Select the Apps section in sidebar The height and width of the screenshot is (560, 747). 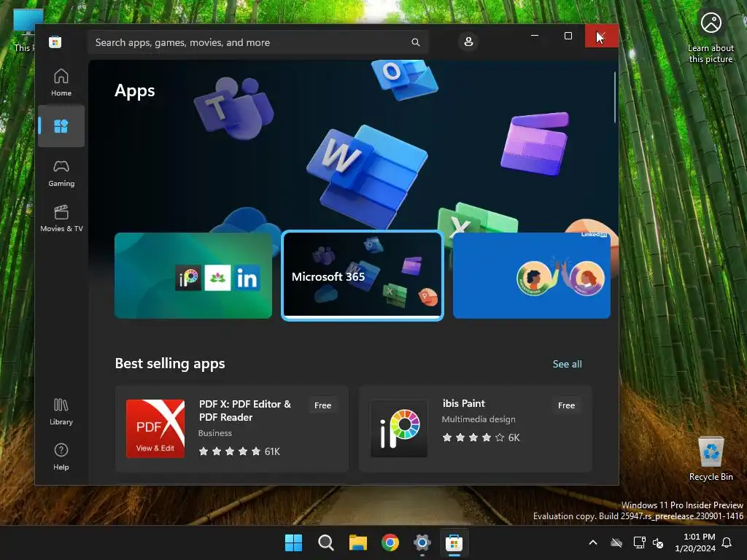pyautogui.click(x=61, y=126)
